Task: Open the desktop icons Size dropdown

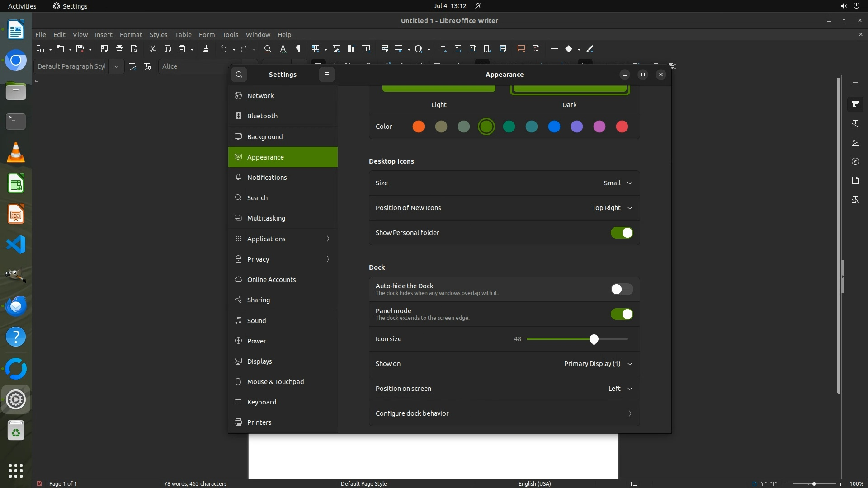Action: coord(618,183)
